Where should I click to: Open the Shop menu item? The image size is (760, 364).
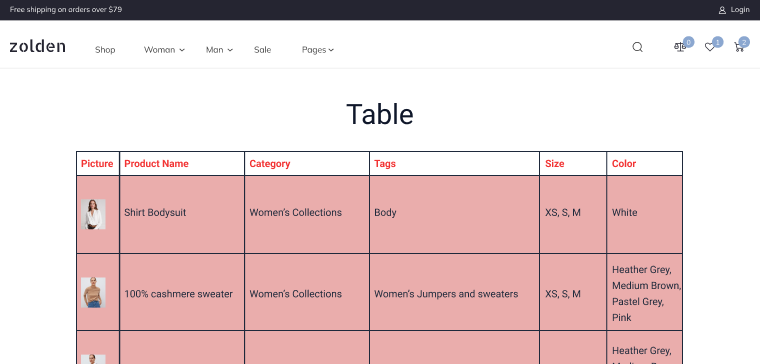point(105,49)
